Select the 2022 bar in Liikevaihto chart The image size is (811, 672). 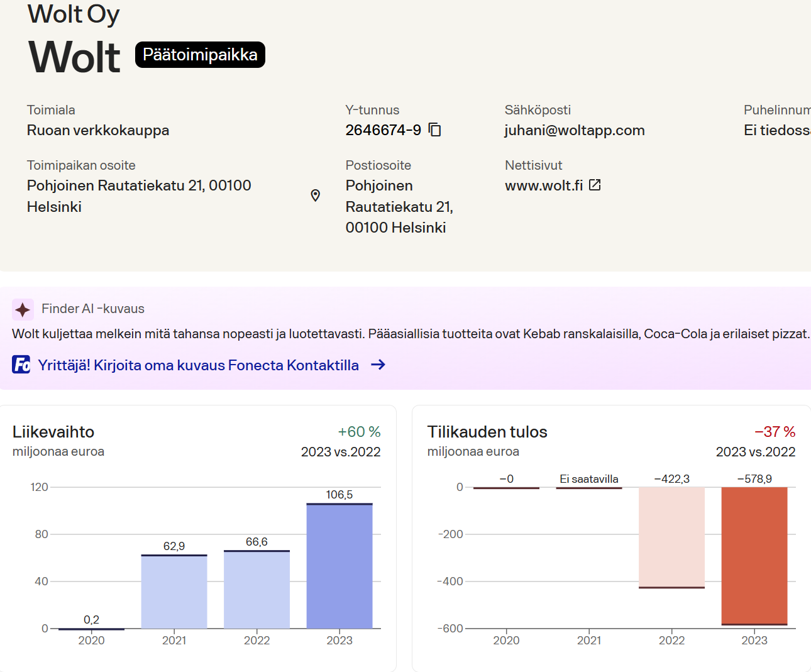(x=257, y=589)
